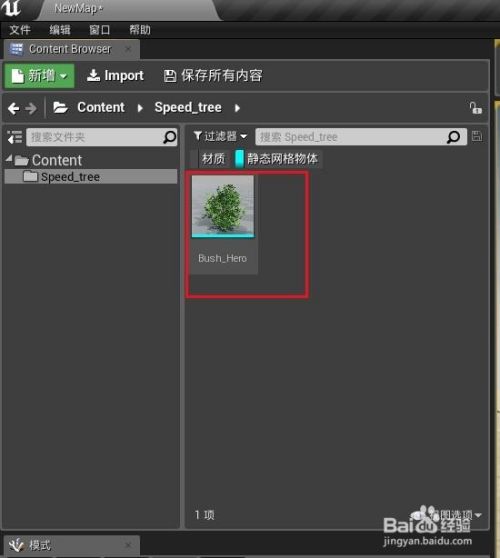Click the Import button

point(115,76)
